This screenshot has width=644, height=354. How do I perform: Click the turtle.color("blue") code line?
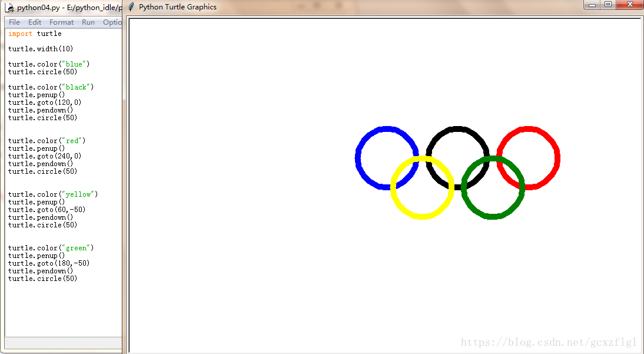(x=49, y=64)
